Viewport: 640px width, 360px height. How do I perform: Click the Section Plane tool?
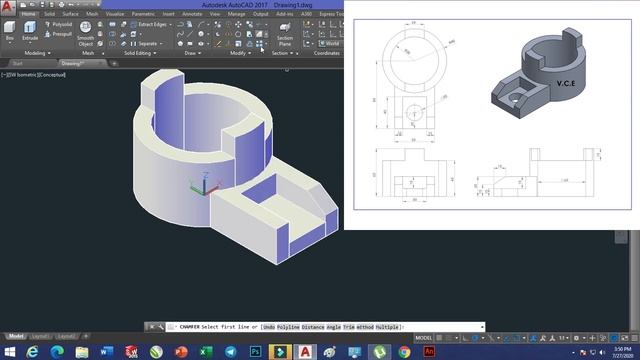285,33
